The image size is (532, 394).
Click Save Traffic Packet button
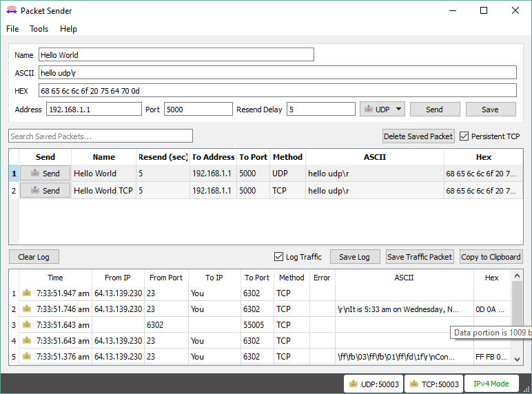pos(420,257)
